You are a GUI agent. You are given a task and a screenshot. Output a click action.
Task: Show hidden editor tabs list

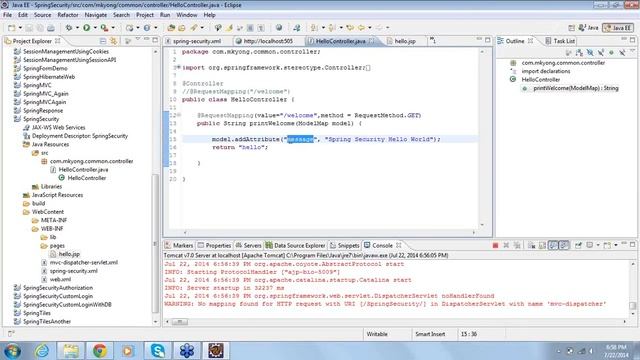[432, 40]
